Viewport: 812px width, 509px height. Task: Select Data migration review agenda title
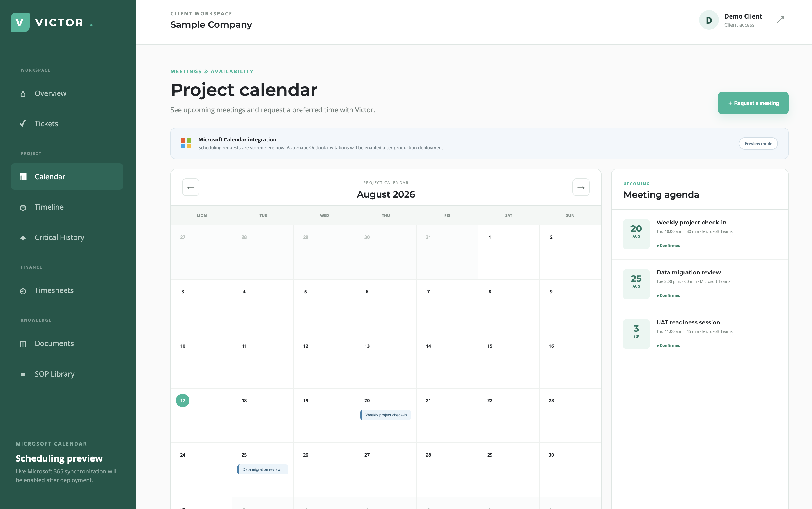click(x=689, y=272)
